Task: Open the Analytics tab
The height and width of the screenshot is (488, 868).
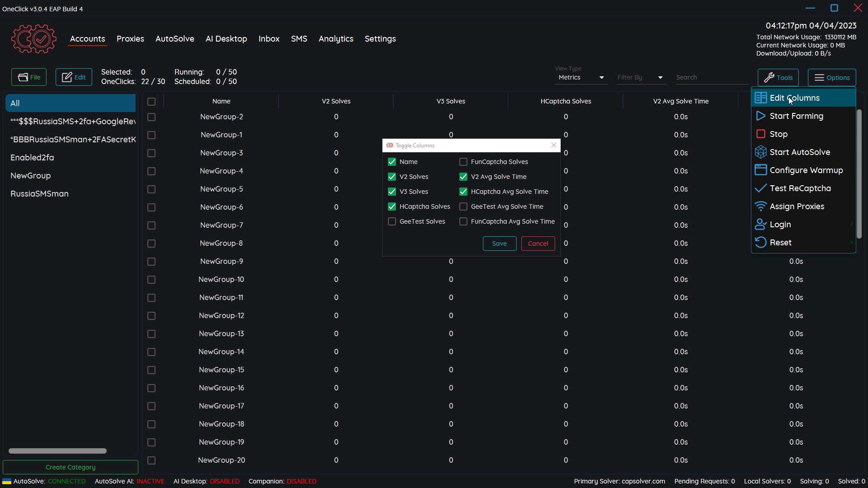Action: tap(336, 39)
